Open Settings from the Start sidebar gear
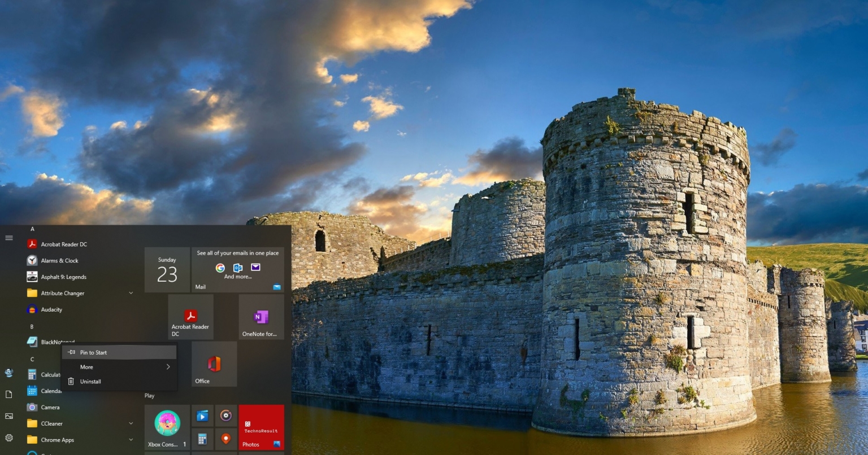868x455 pixels. 8,438
